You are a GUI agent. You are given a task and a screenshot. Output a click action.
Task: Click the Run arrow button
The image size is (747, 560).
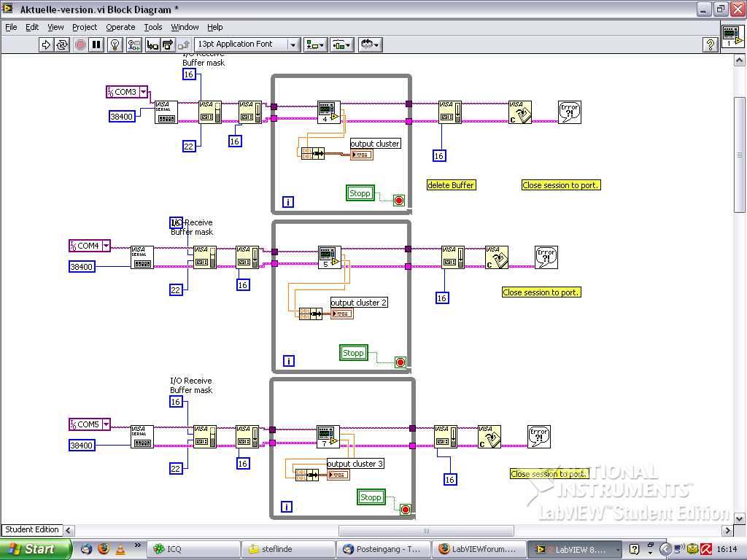46,44
